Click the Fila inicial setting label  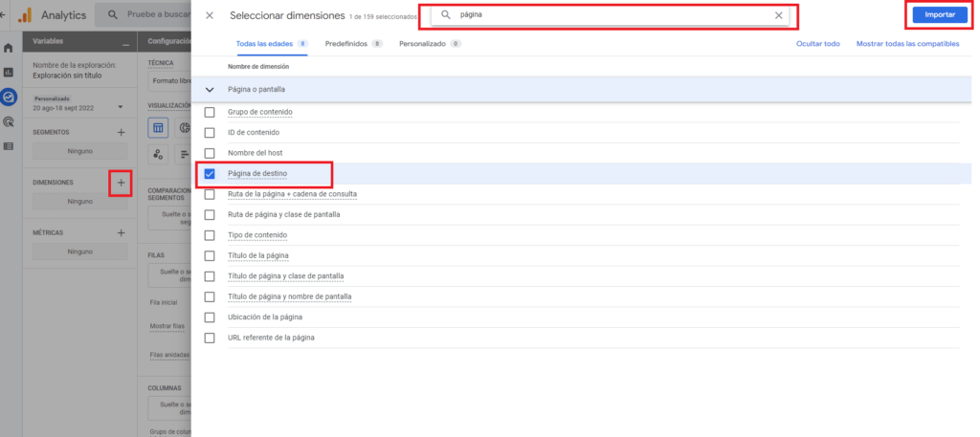(164, 302)
